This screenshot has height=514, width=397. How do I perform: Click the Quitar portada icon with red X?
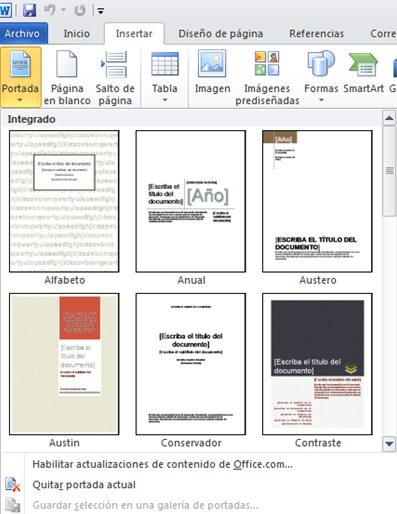(x=13, y=485)
